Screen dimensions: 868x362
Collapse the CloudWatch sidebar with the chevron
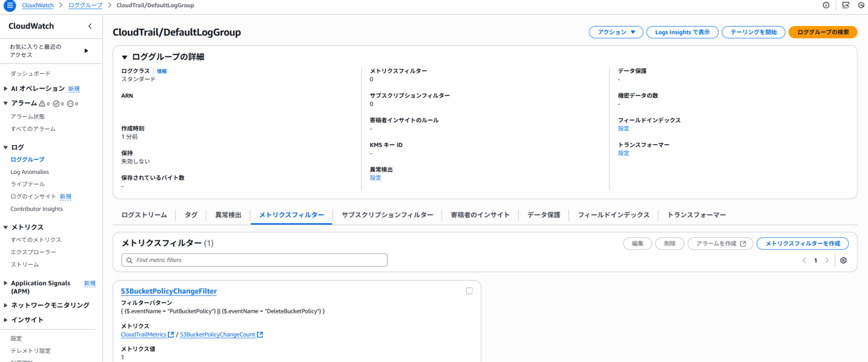click(x=89, y=26)
